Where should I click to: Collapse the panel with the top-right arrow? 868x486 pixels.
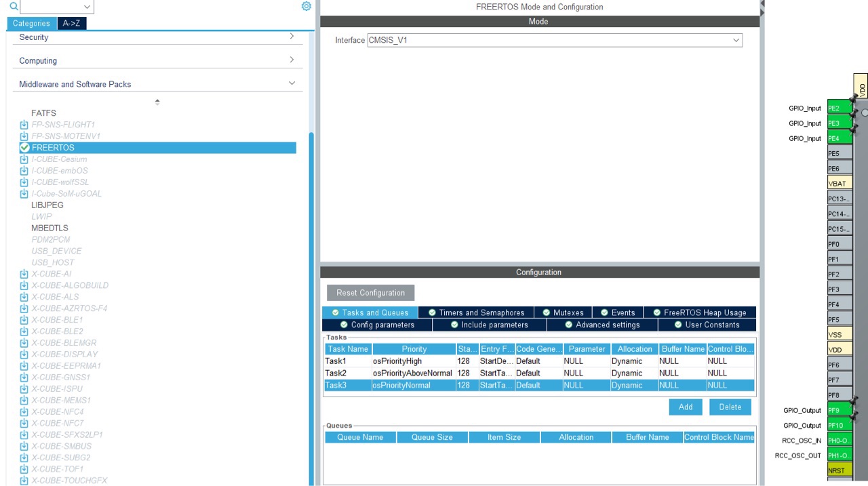(762, 5)
